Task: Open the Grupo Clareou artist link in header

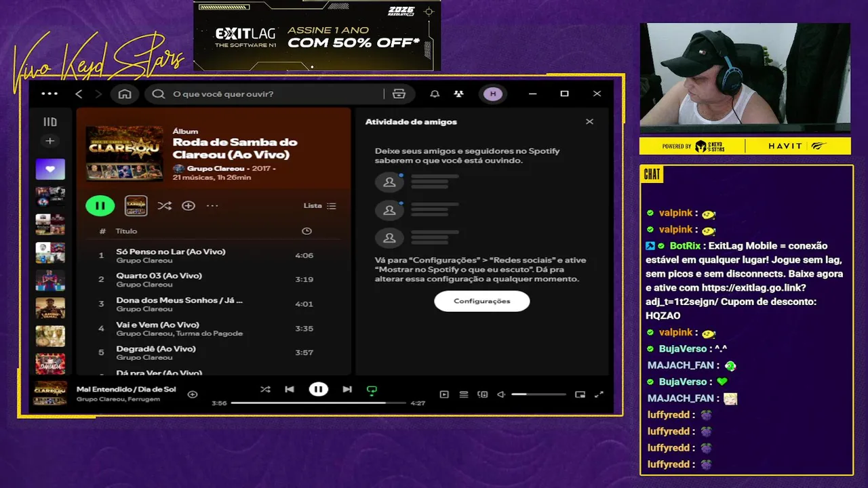Action: pyautogui.click(x=216, y=168)
